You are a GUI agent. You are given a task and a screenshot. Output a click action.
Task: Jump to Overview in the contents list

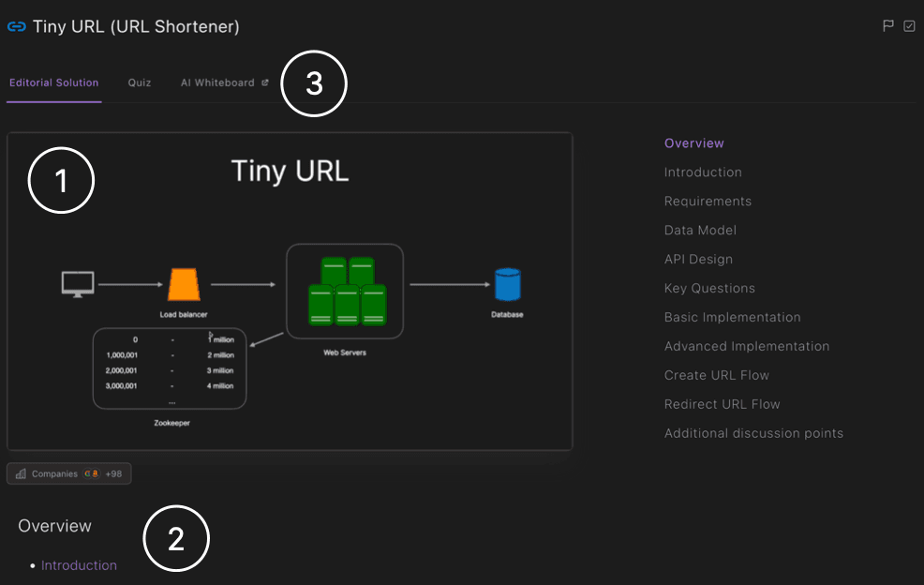(693, 143)
